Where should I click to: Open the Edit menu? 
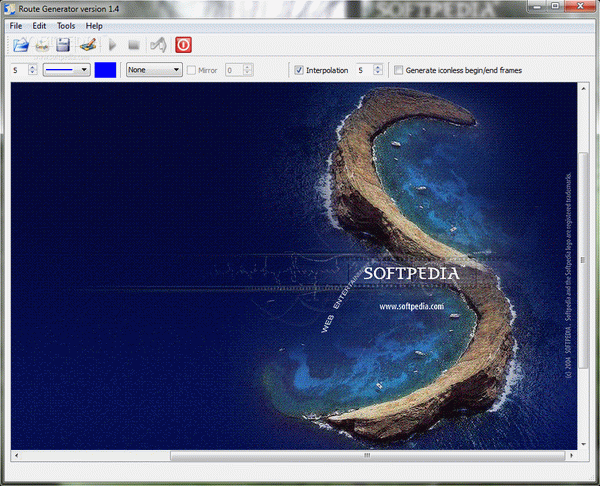(39, 25)
